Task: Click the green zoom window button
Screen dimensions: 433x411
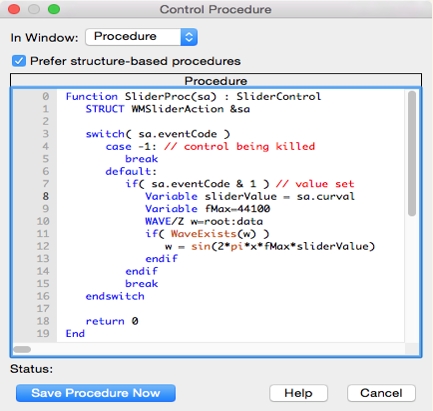Action: [54, 9]
